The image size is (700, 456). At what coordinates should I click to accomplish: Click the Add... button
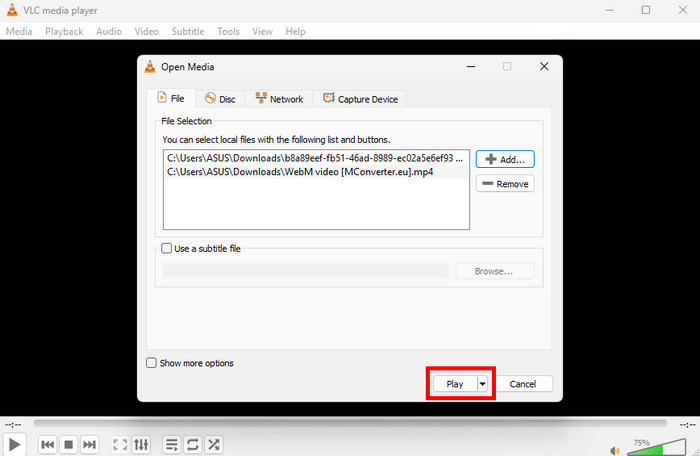(505, 159)
